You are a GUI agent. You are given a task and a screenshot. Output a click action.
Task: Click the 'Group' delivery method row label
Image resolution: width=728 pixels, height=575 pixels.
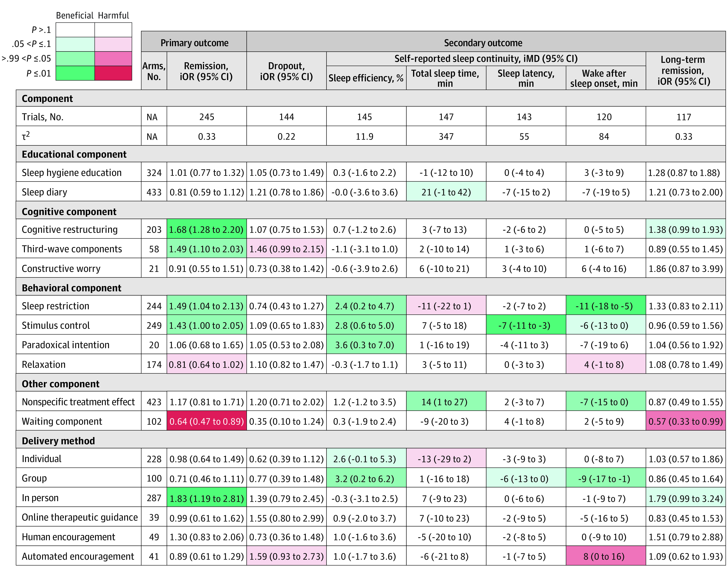tap(34, 478)
